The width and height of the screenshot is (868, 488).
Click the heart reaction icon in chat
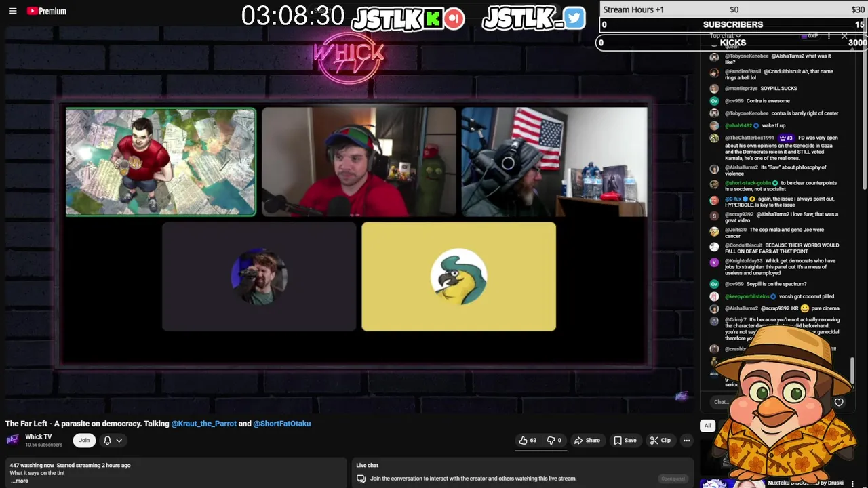839,403
